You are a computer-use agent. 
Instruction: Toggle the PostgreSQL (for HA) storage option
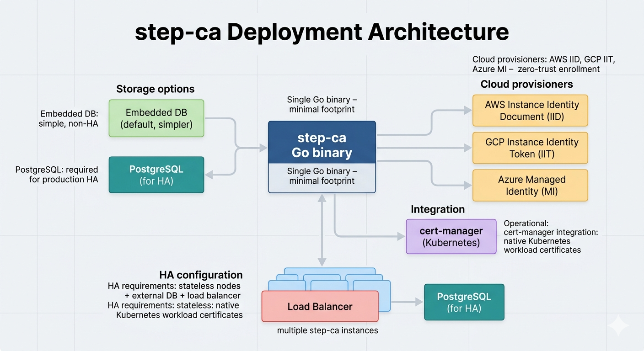pos(156,175)
